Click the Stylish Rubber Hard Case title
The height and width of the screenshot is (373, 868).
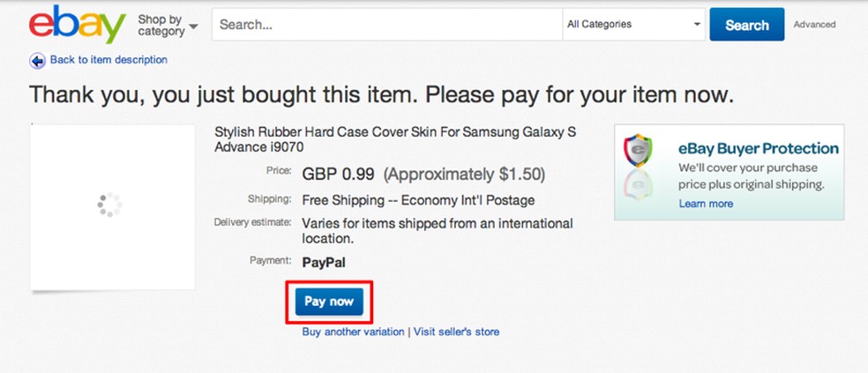pos(394,139)
